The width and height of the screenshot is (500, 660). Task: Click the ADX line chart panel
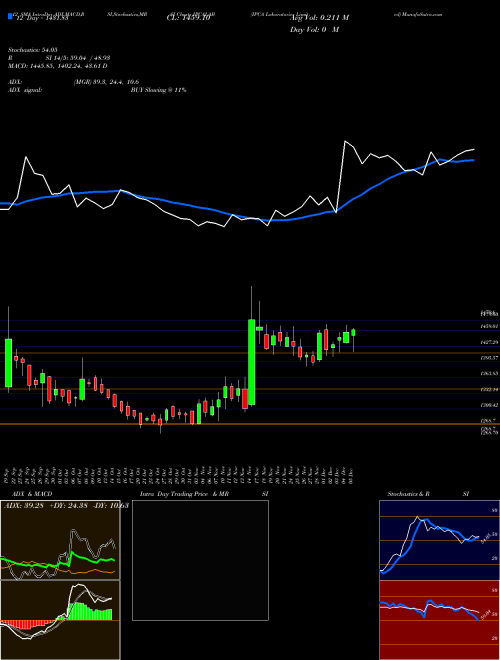60,540
